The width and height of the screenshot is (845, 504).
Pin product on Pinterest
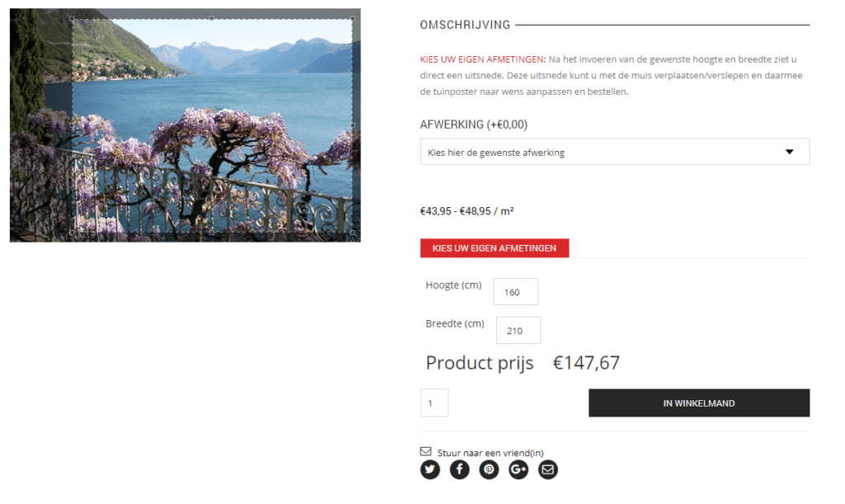coord(489,469)
